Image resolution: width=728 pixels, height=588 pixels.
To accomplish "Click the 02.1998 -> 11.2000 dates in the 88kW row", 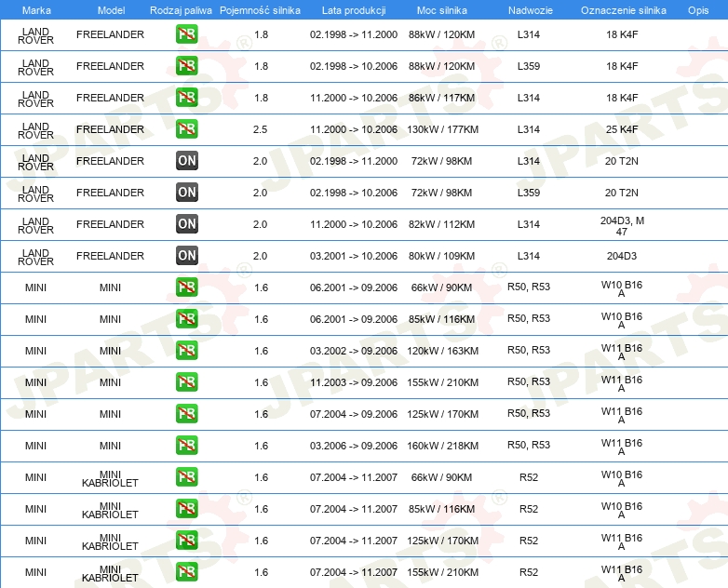I will pyautogui.click(x=354, y=34).
